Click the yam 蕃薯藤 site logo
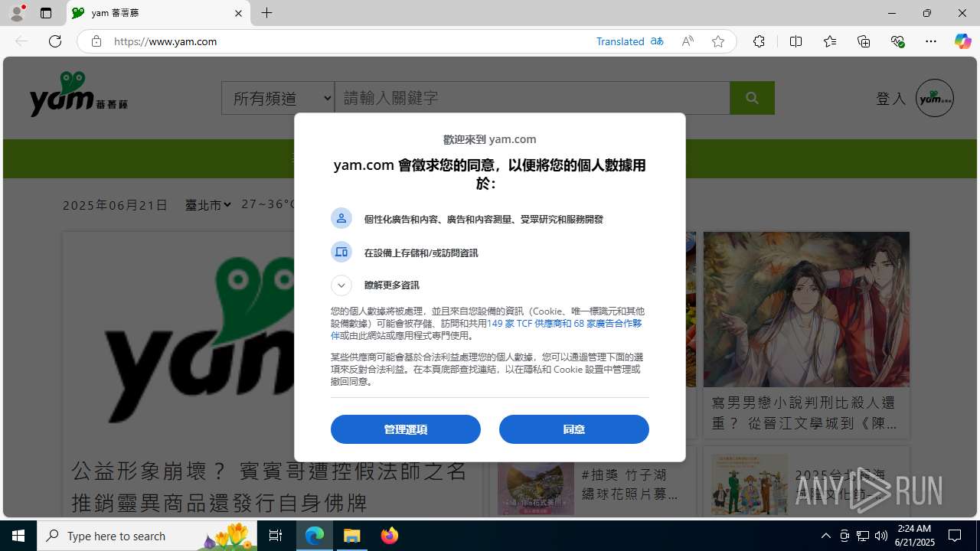Viewport: 980px width, 551px height. point(78,95)
